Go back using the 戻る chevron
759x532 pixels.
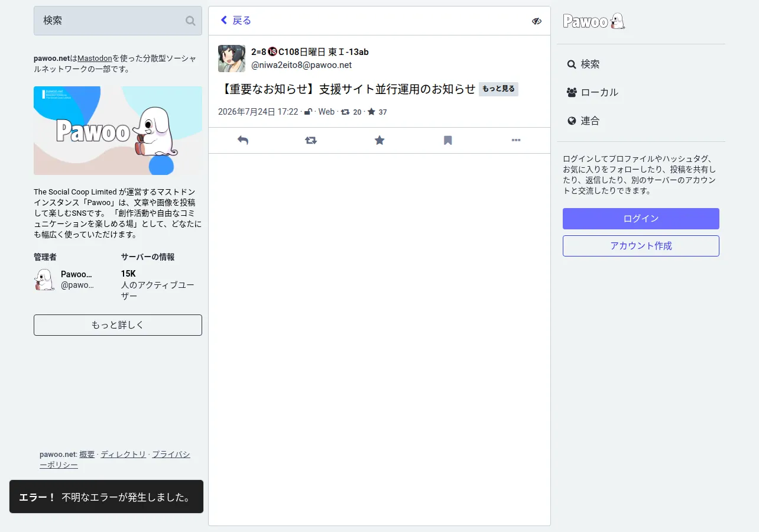[236, 21]
